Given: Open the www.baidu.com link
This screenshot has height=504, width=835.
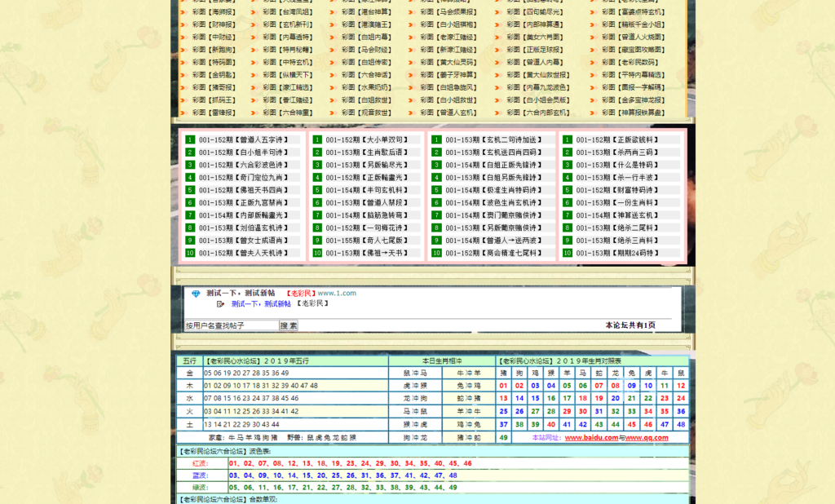Looking at the screenshot, I should pos(591,438).
